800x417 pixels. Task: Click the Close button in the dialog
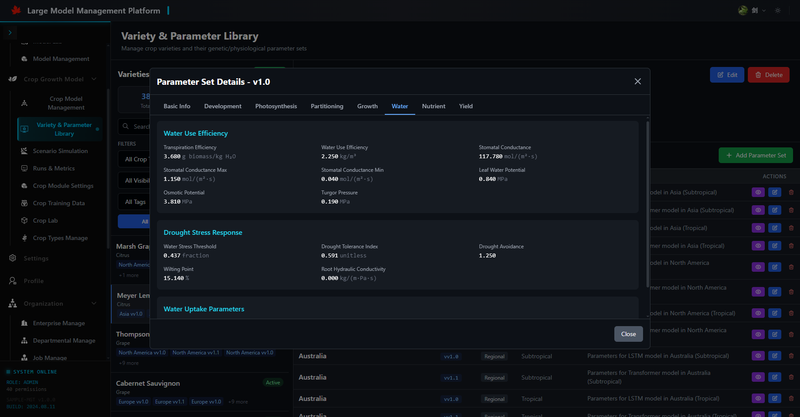click(628, 334)
